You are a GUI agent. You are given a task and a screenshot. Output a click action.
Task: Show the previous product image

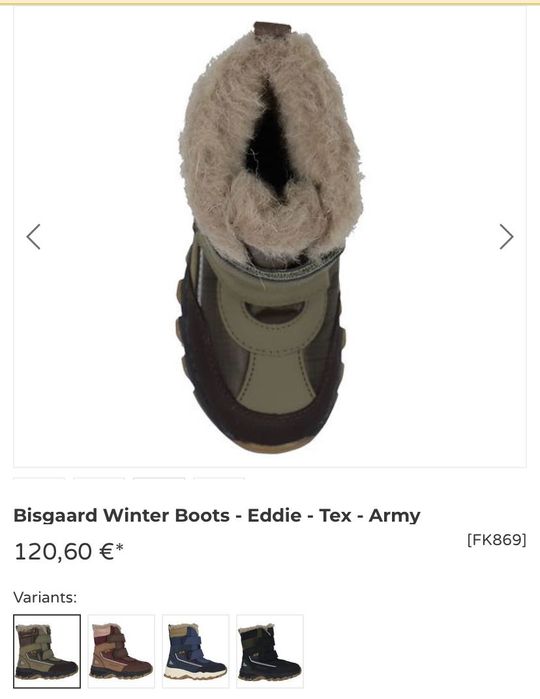(x=33, y=237)
